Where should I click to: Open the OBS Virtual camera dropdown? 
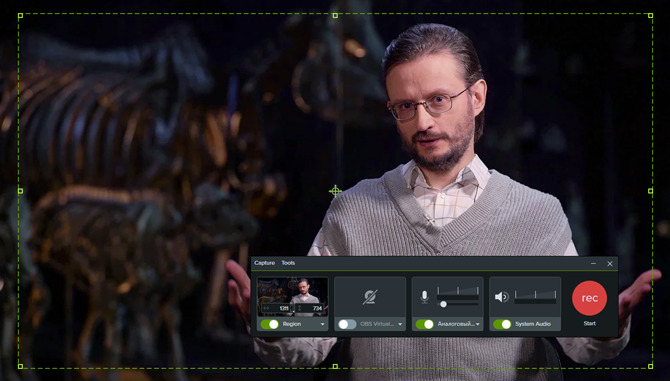click(x=400, y=324)
